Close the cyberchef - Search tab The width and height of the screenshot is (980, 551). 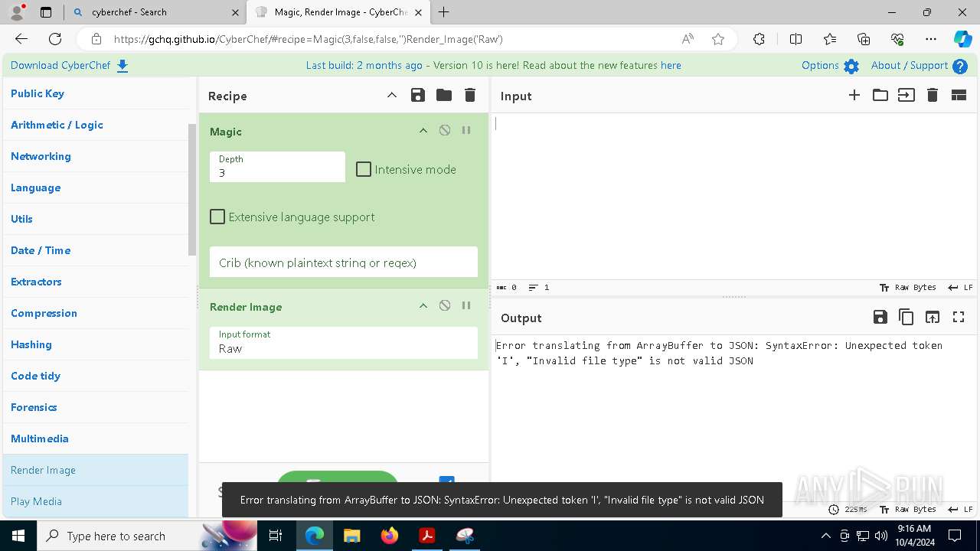pos(234,12)
